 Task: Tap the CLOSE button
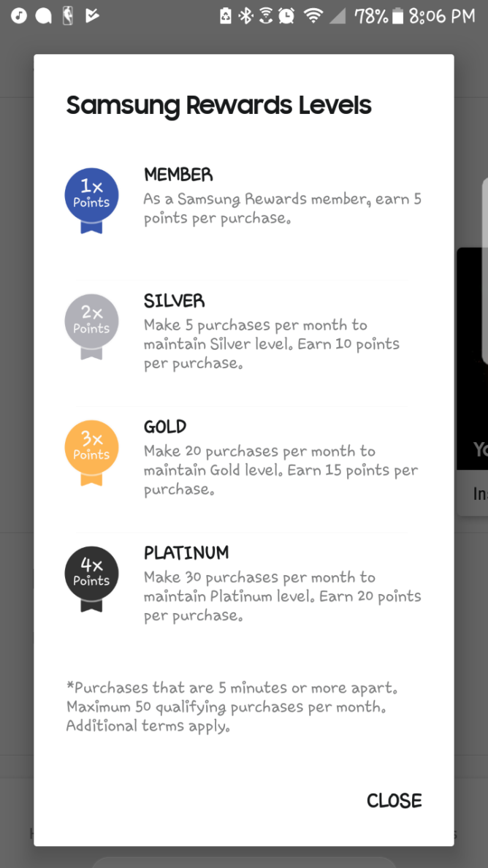[394, 801]
